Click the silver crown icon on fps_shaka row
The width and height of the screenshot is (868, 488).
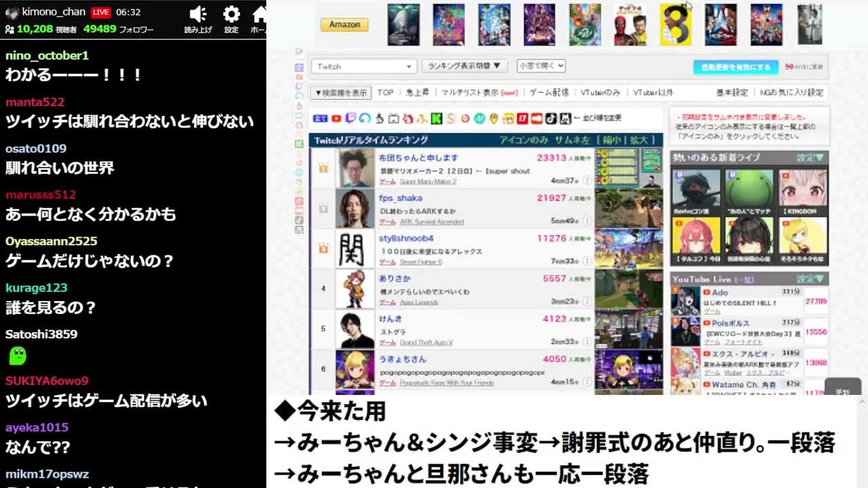tap(323, 208)
